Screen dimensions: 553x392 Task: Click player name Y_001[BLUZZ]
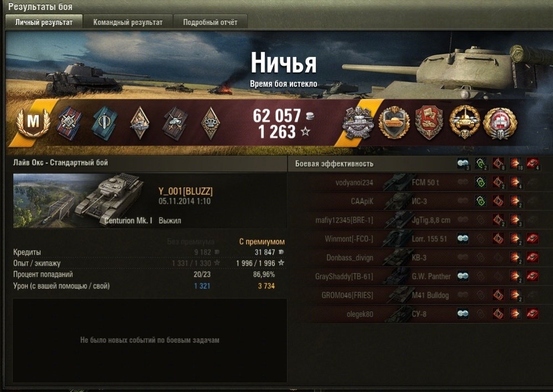tap(186, 192)
